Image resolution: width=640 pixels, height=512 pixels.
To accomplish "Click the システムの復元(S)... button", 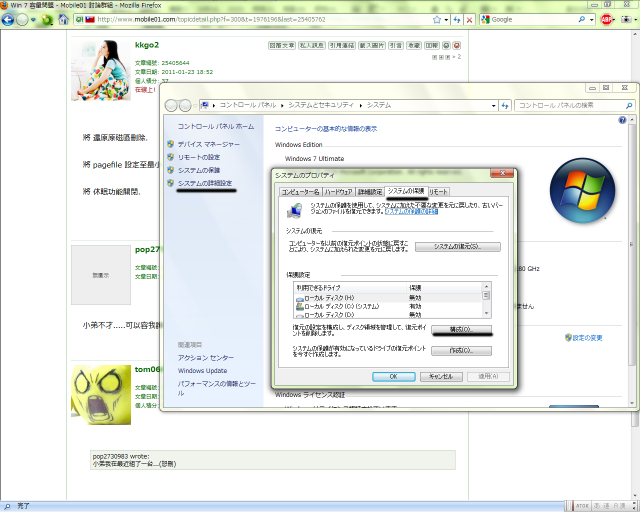I will pyautogui.click(x=458, y=247).
